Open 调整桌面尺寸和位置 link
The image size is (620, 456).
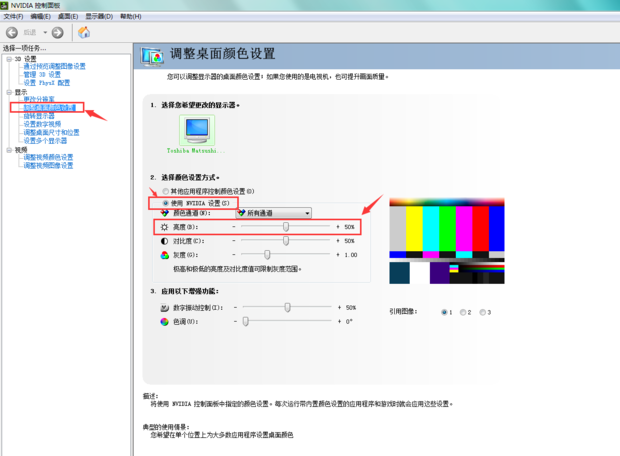coord(51,132)
